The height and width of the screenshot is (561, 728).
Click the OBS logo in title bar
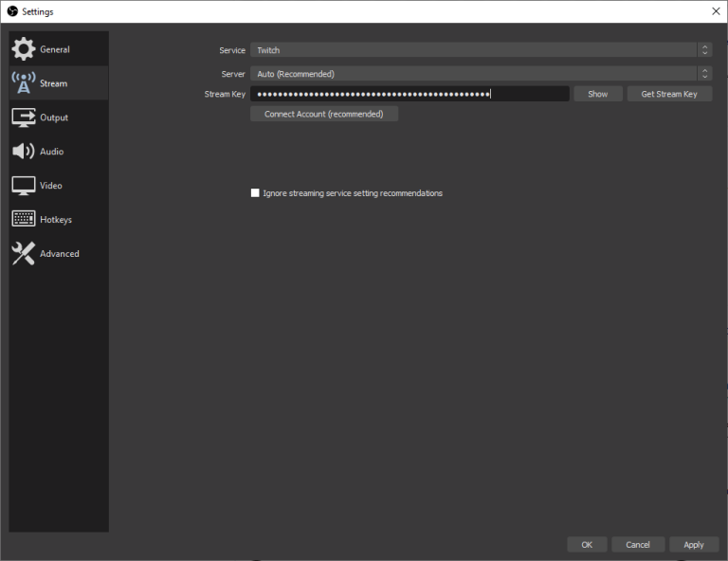(x=12, y=11)
